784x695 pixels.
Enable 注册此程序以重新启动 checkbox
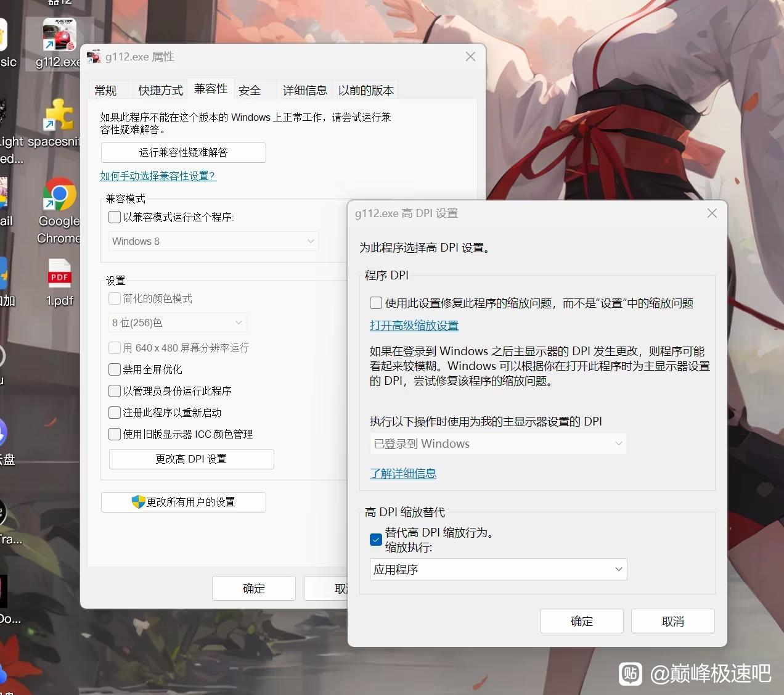click(x=115, y=413)
